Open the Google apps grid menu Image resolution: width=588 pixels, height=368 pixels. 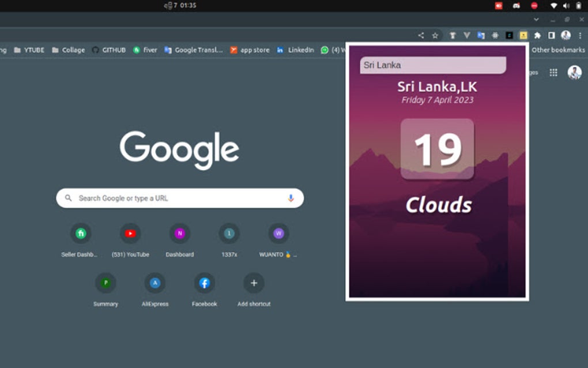(x=553, y=72)
